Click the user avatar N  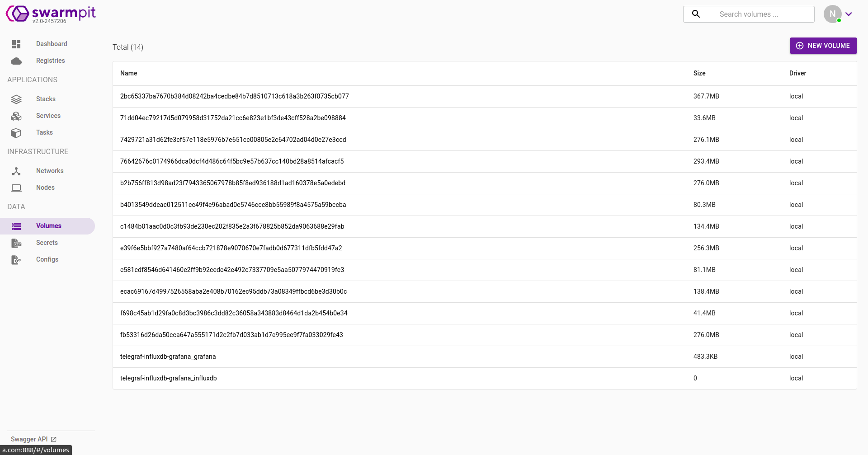click(832, 14)
